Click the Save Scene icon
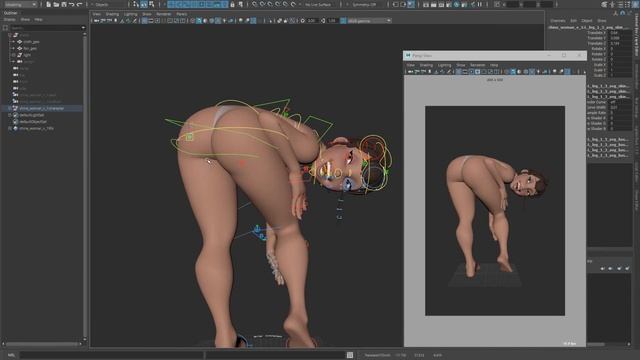640x360 pixels. (64, 4)
